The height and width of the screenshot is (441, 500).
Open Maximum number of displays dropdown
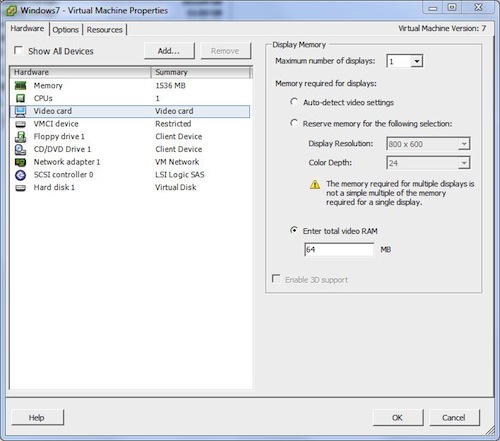(417, 61)
